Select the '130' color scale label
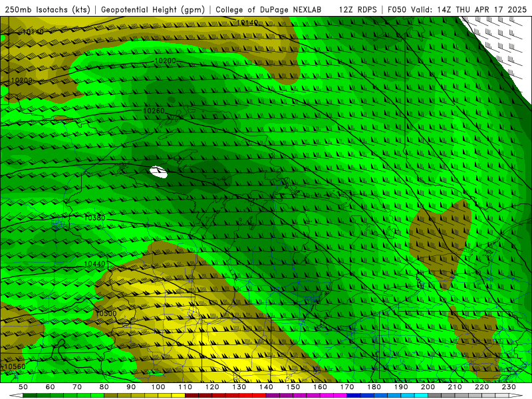This screenshot has height=399, width=532. 239,387
